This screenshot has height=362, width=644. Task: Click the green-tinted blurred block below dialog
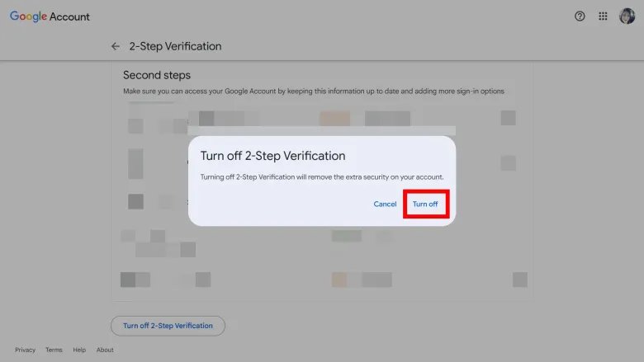pyautogui.click(x=347, y=236)
